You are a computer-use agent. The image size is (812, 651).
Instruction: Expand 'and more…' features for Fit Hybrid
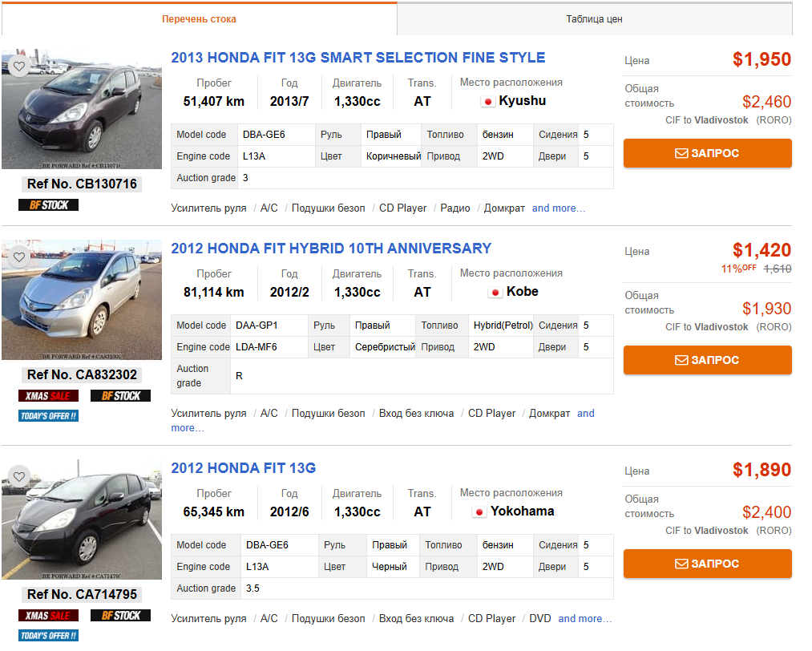586,414
